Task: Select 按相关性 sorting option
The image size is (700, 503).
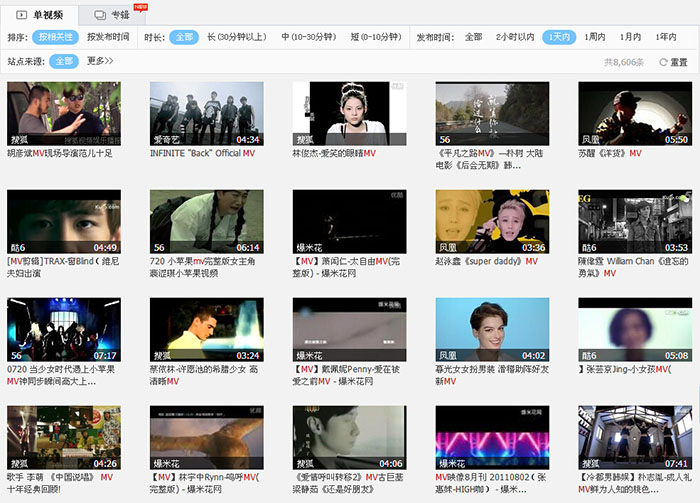Action: click(55, 37)
